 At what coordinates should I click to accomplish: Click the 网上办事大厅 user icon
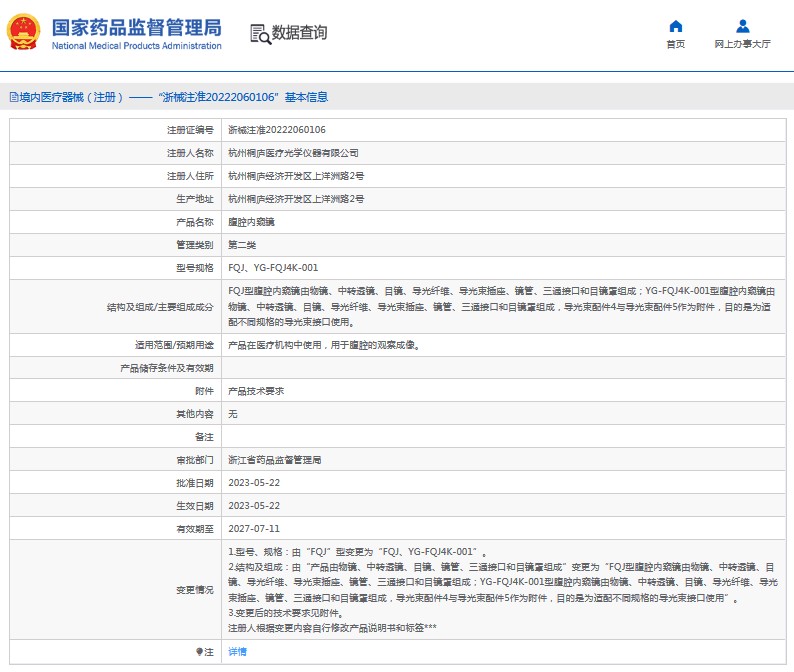click(742, 26)
